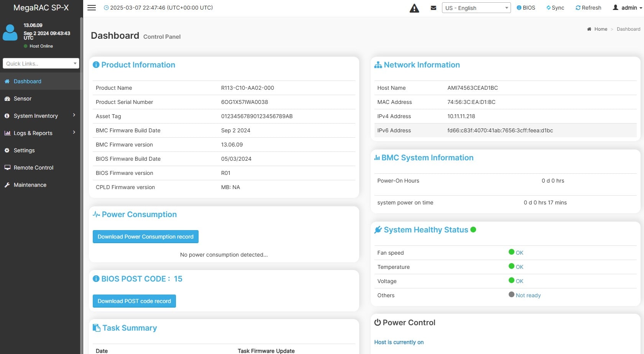Viewport: 644px width, 354px height.
Task: Expand the Logs & Reports submenu
Action: pyautogui.click(x=40, y=133)
